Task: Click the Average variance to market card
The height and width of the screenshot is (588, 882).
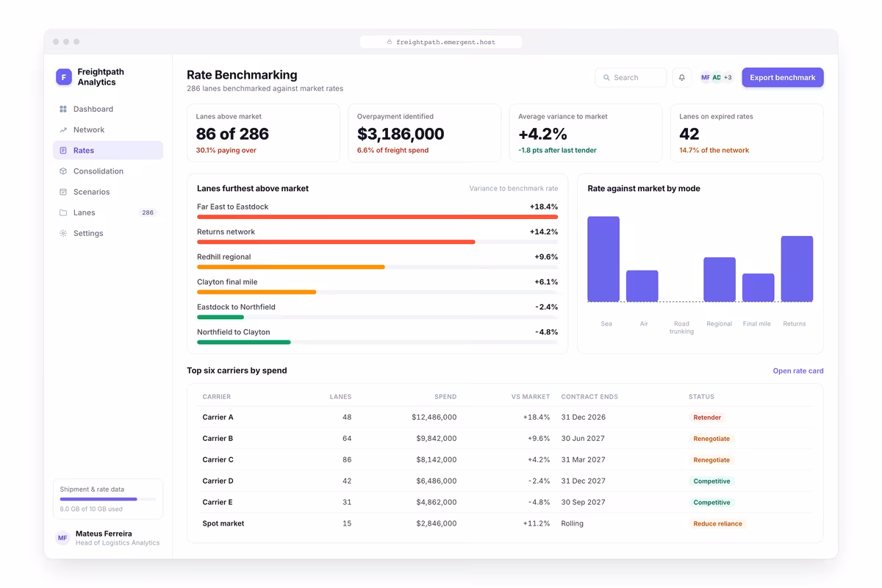Action: 586,133
